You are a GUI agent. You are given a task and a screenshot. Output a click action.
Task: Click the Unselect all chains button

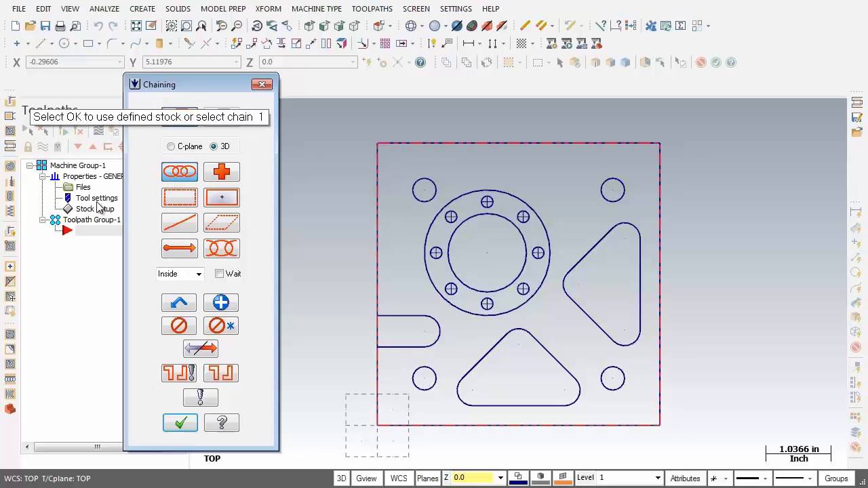tap(221, 326)
